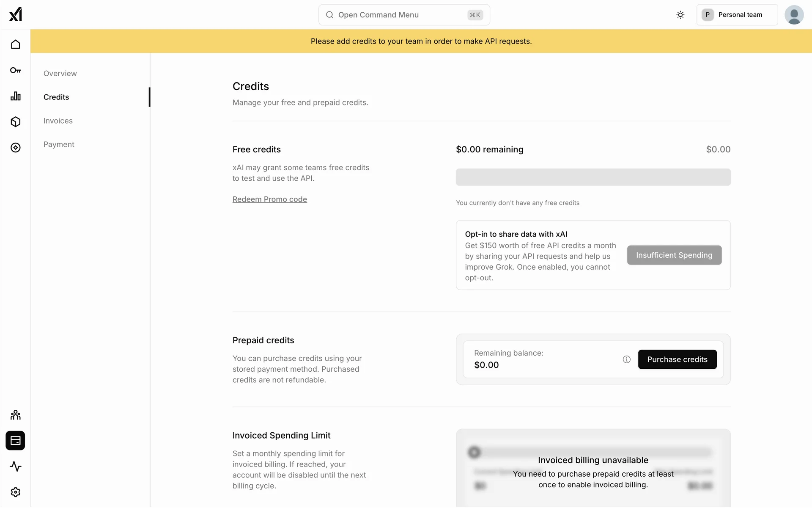Open the team members icon
Viewport: 812px width, 508px height.
16,415
